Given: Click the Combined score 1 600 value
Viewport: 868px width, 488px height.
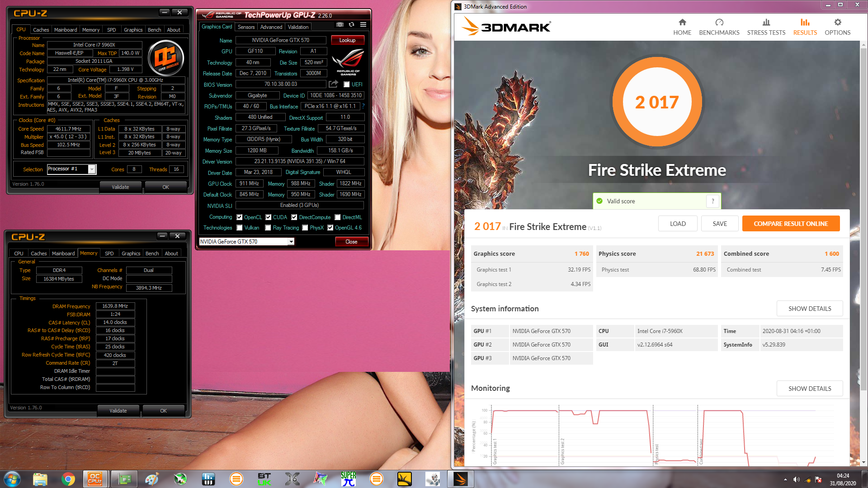Looking at the screenshot, I should [x=831, y=254].
